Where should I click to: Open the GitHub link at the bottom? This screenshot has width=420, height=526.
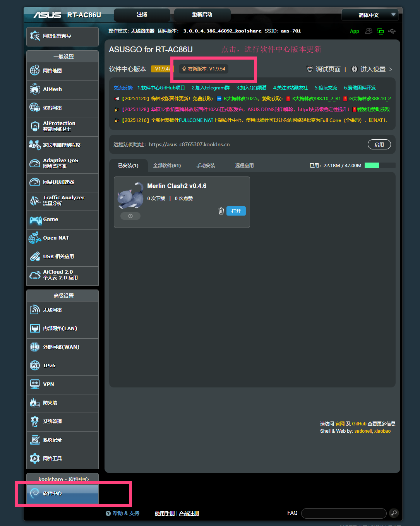(x=359, y=424)
